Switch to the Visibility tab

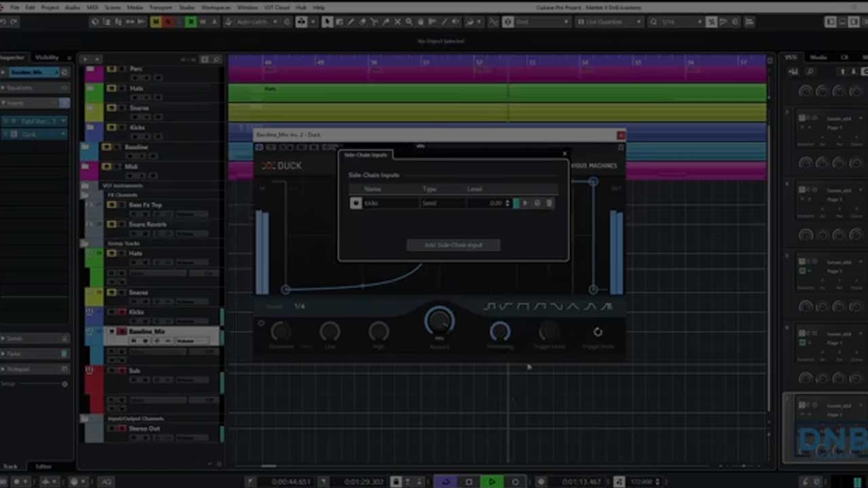pyautogui.click(x=47, y=58)
